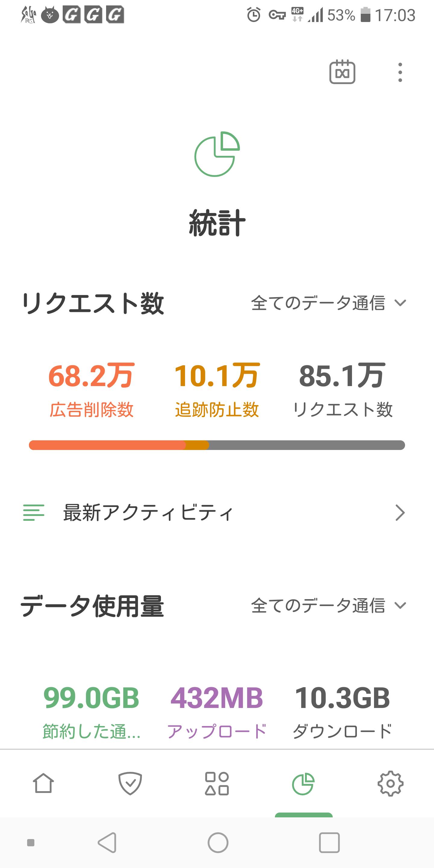
Task: Open the three-dot overflow menu
Action: click(400, 72)
